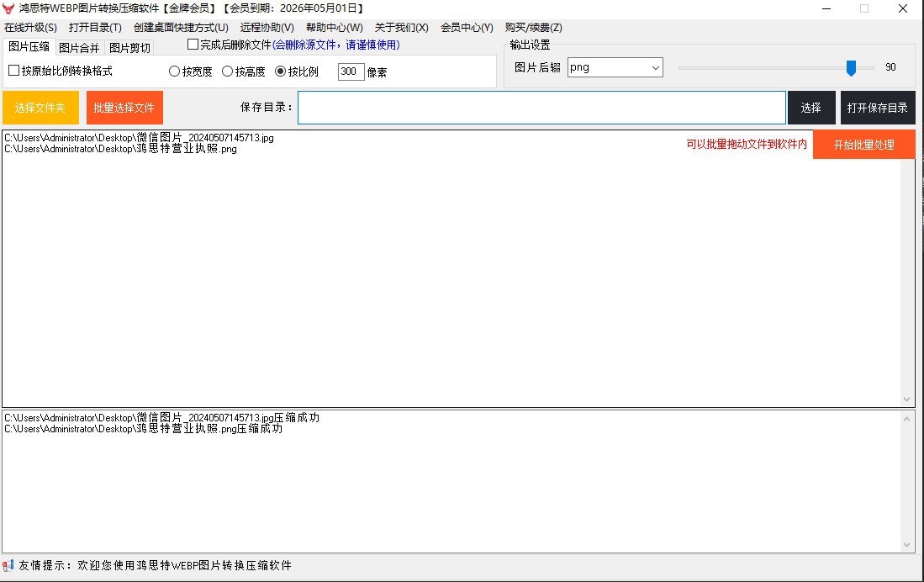Viewport: 924px width, 582px height.
Task: Open the 图片后缀 png dropdown
Action: 615,67
